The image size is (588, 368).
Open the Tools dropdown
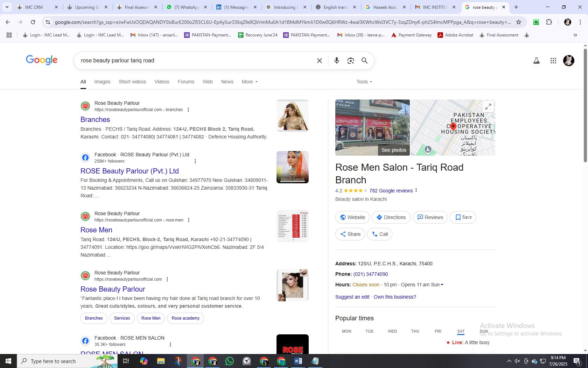[x=364, y=82]
